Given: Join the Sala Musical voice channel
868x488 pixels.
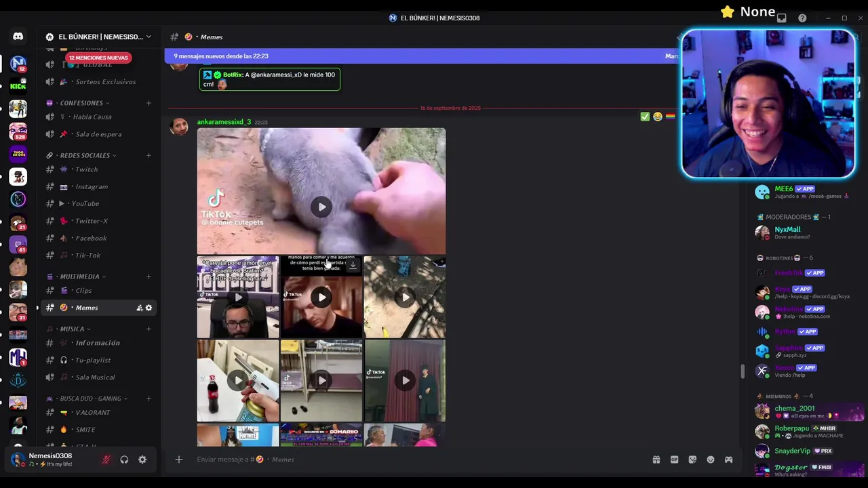Looking at the screenshot, I should [99, 377].
